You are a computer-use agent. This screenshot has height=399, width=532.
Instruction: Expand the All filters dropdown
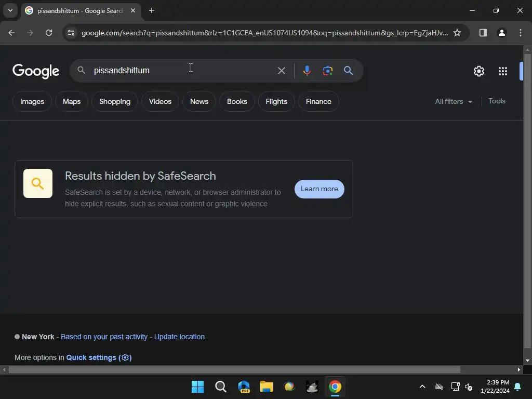coord(454,101)
